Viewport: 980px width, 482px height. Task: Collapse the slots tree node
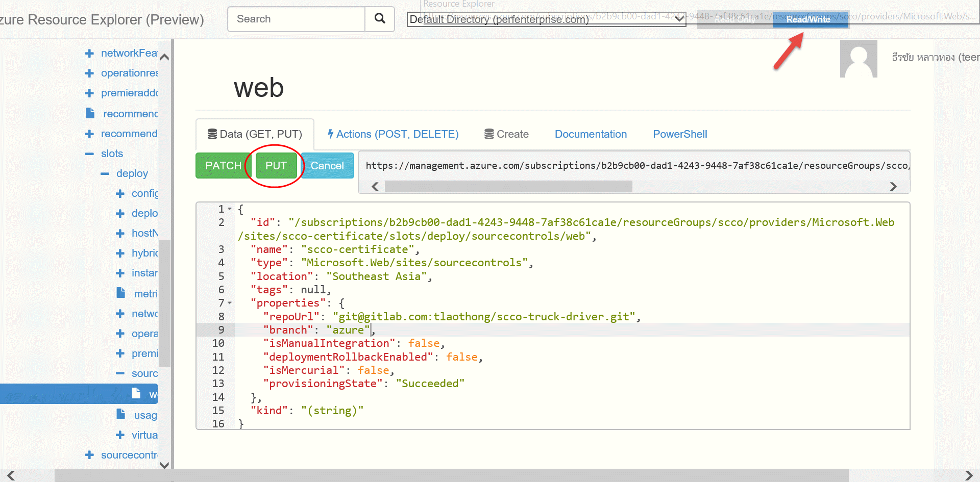pyautogui.click(x=91, y=153)
